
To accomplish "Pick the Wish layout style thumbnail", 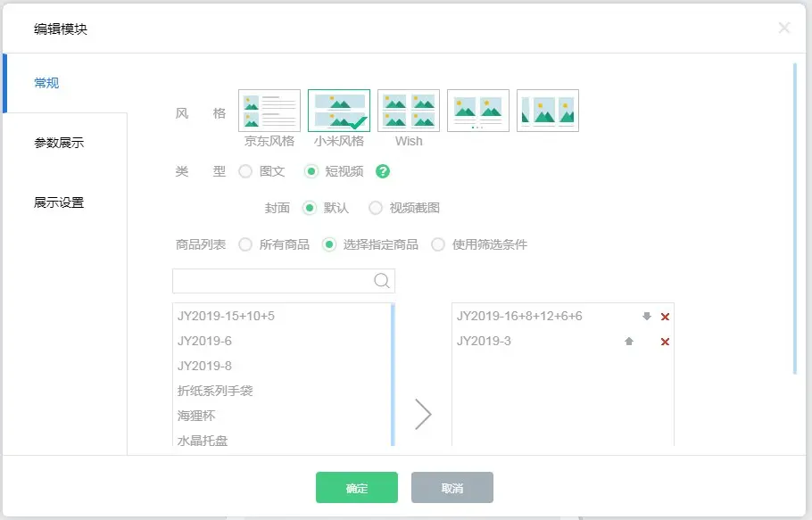I will (x=409, y=111).
